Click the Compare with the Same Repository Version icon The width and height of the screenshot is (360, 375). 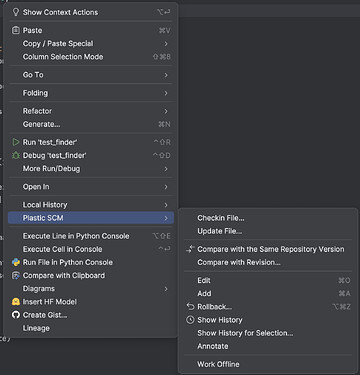[x=190, y=249]
